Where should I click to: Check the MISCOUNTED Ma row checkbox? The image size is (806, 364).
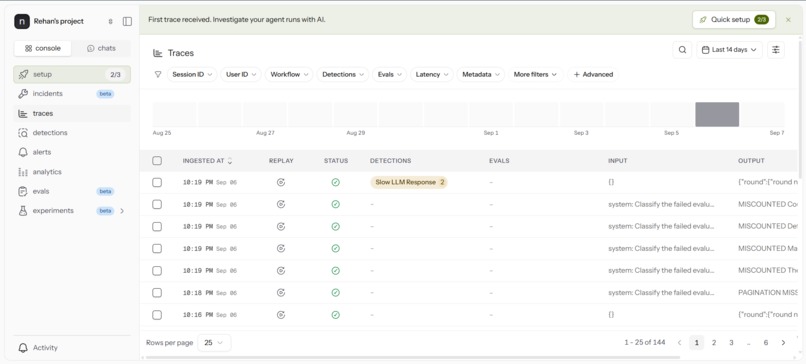point(157,249)
